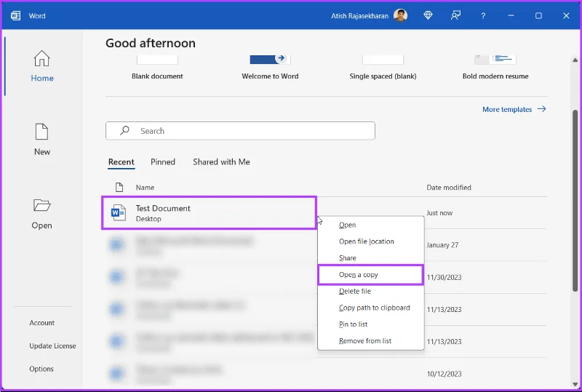Go to the New document page
This screenshot has height=392, width=582.
[x=42, y=140]
